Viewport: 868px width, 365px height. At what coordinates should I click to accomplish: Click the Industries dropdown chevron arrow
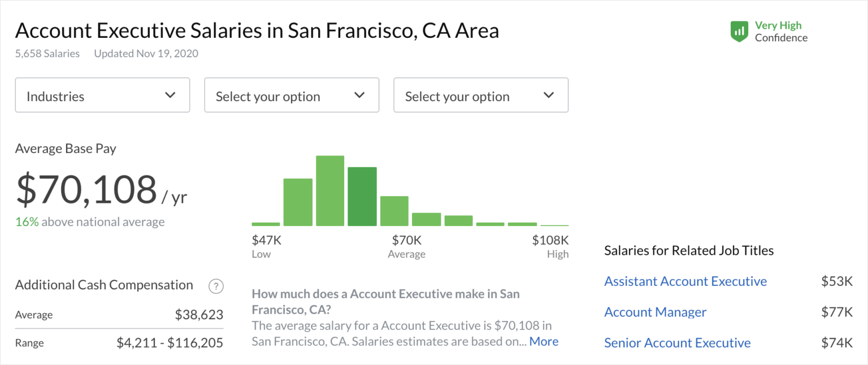pyautogui.click(x=170, y=95)
